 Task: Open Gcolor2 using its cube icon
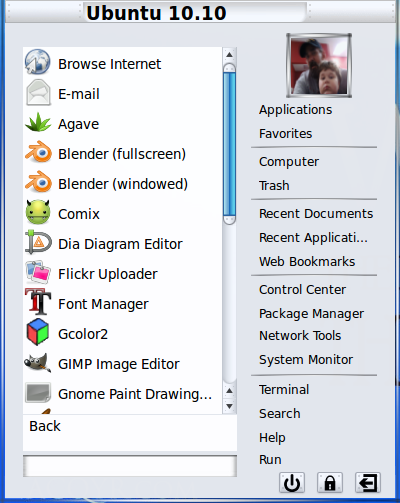(x=38, y=332)
